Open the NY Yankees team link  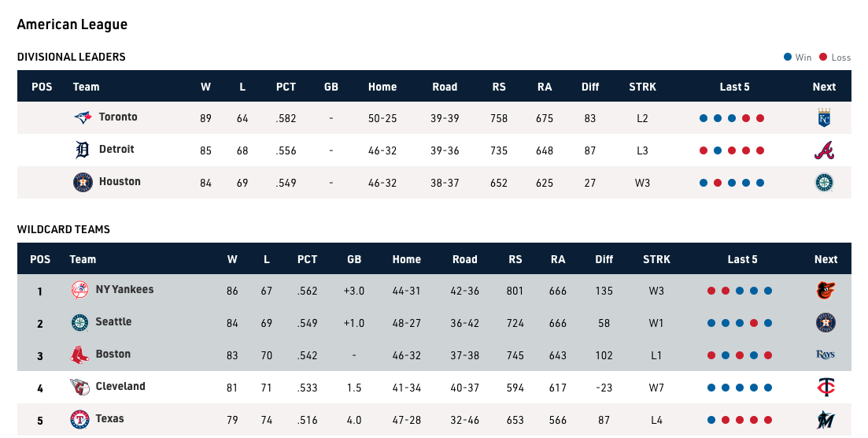124,290
